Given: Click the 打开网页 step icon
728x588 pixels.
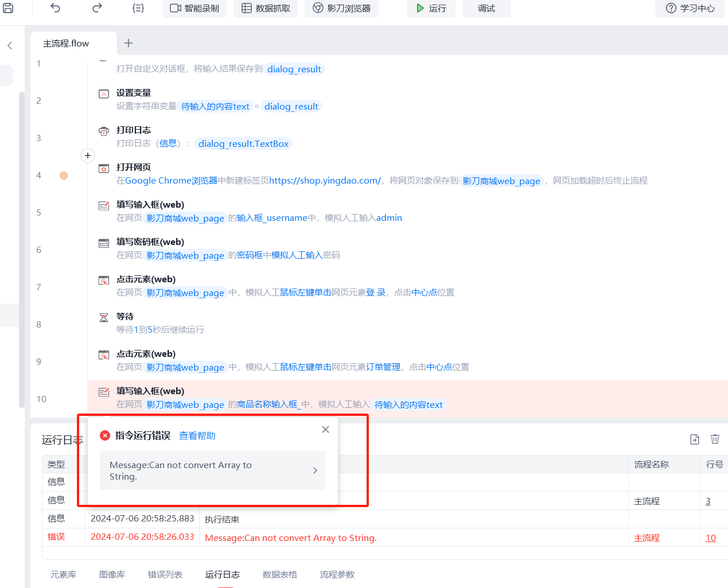Looking at the screenshot, I should click(104, 168).
